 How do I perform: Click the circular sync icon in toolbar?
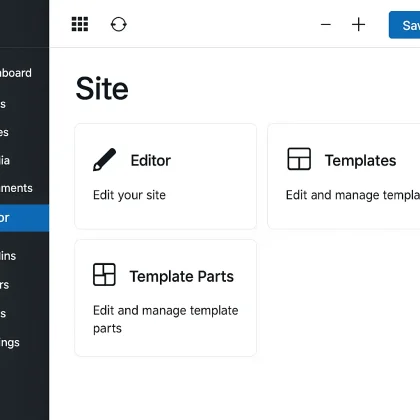tap(119, 24)
